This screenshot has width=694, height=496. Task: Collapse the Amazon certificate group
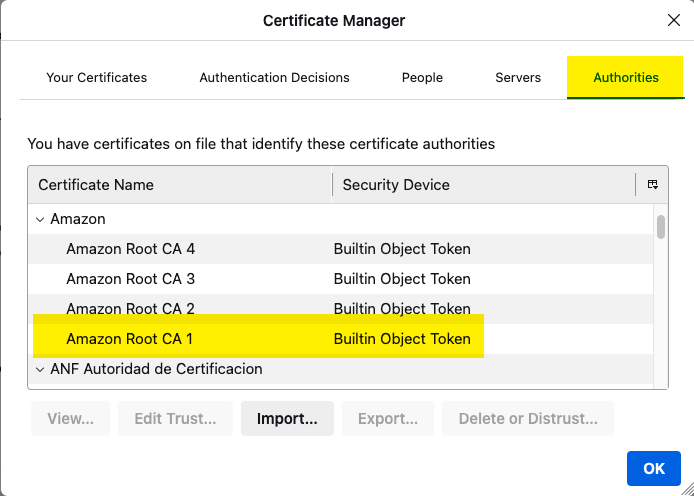pos(40,219)
